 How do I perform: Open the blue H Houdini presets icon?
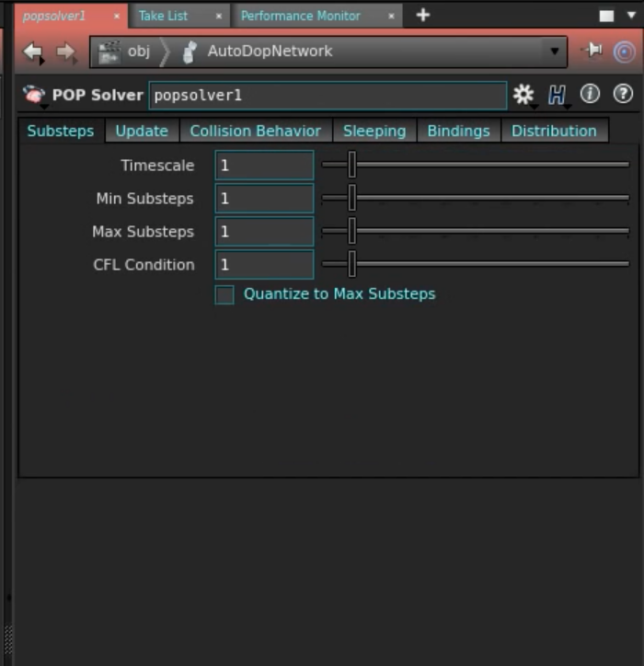[557, 95]
